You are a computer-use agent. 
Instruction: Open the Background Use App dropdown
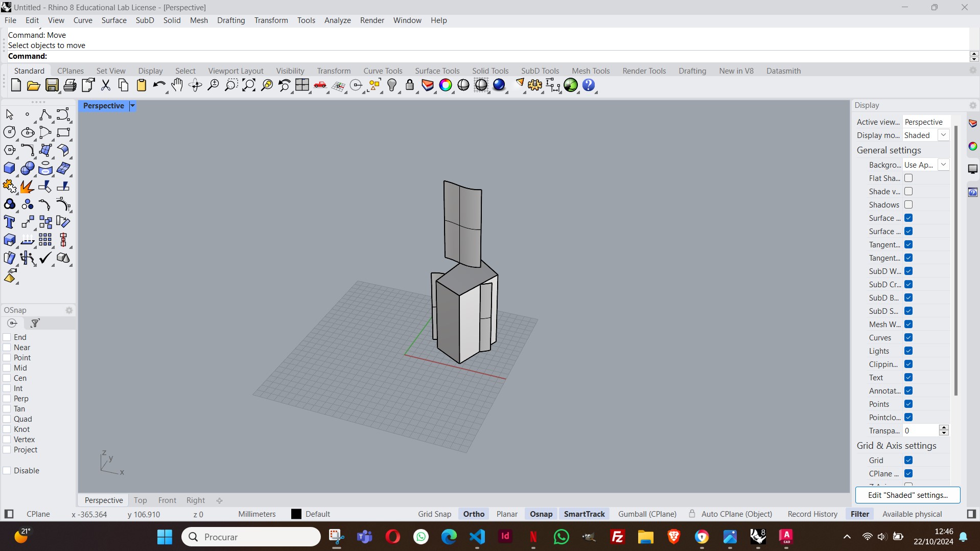[944, 165]
